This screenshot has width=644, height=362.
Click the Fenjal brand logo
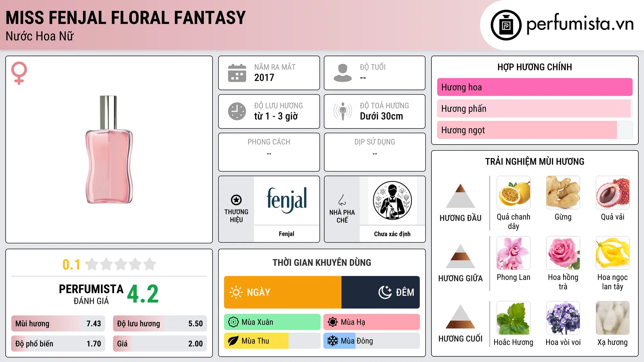pos(287,200)
